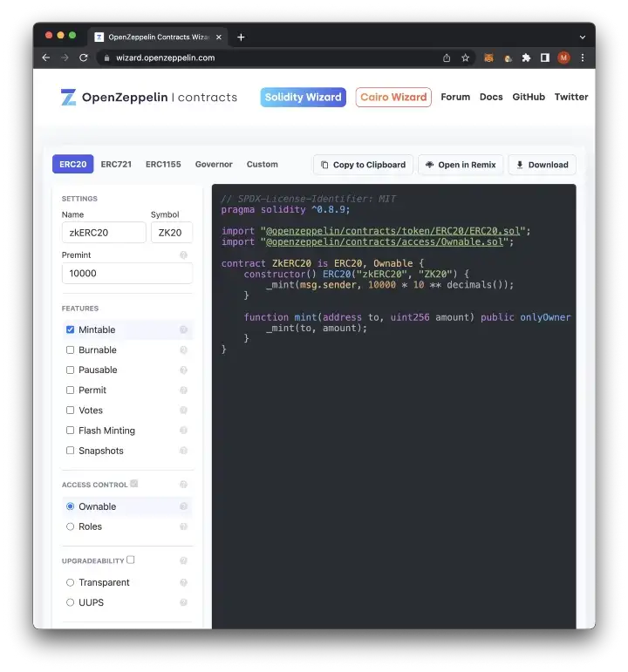Click the share icon in address bar
628x672 pixels.
(x=447, y=58)
